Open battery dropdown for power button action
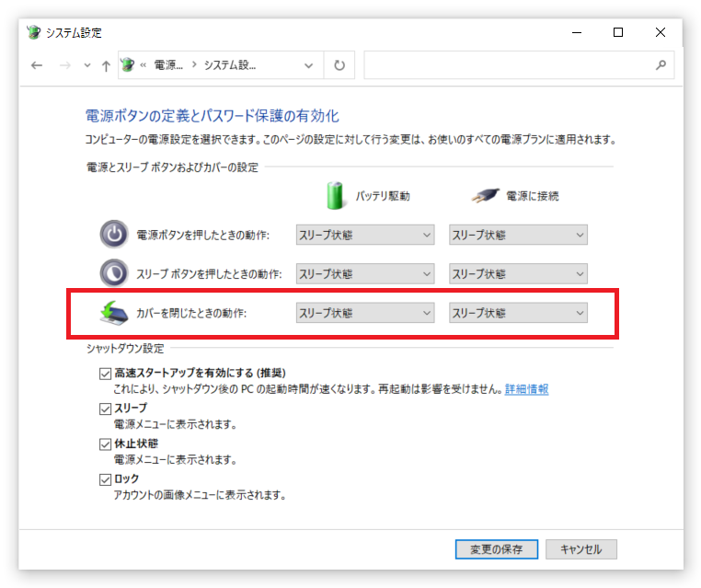Image resolution: width=701 pixels, height=588 pixels. (x=365, y=235)
